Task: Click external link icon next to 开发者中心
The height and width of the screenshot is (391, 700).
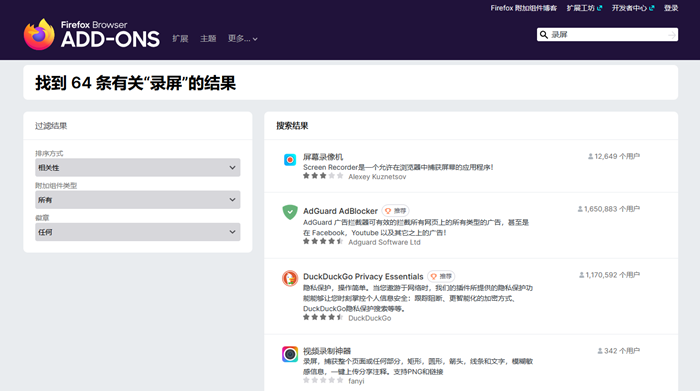Action: [x=651, y=8]
